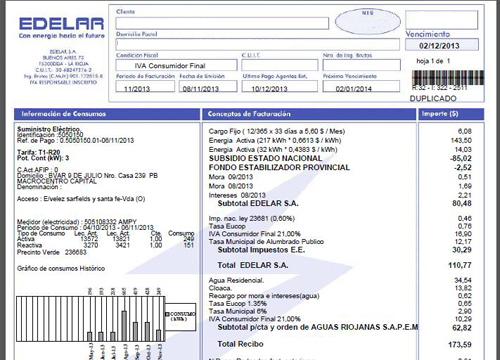Click the Total Recibo amount 173,59

point(460,344)
